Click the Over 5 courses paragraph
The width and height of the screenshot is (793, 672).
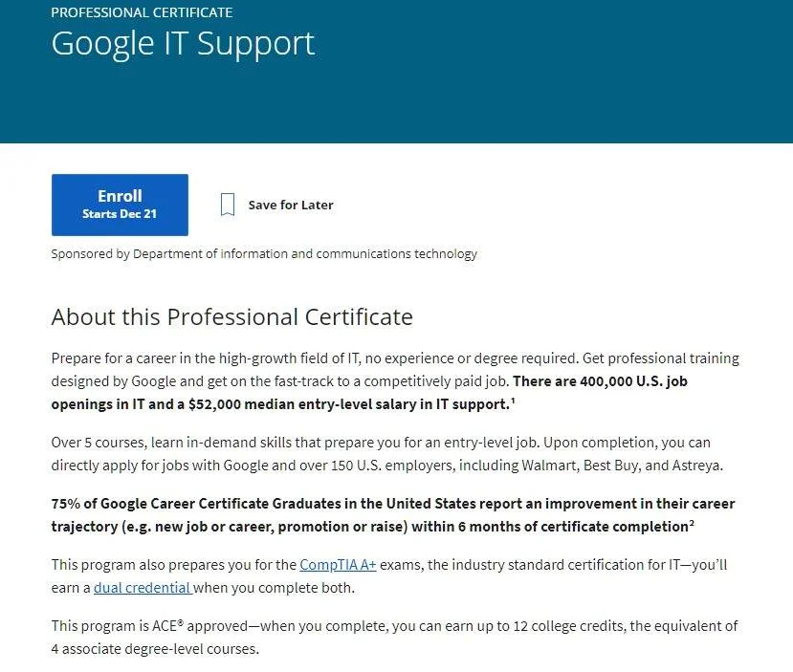point(387,454)
